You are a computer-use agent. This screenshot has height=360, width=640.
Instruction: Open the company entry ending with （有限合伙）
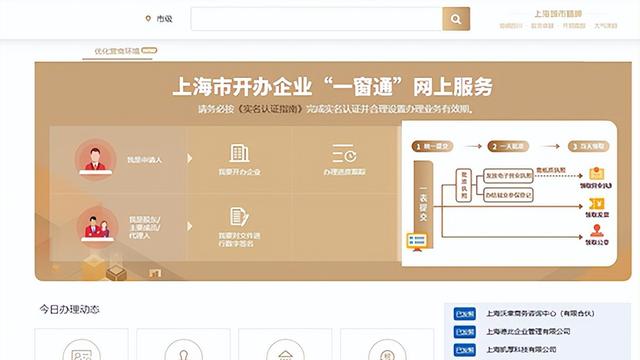point(540,313)
